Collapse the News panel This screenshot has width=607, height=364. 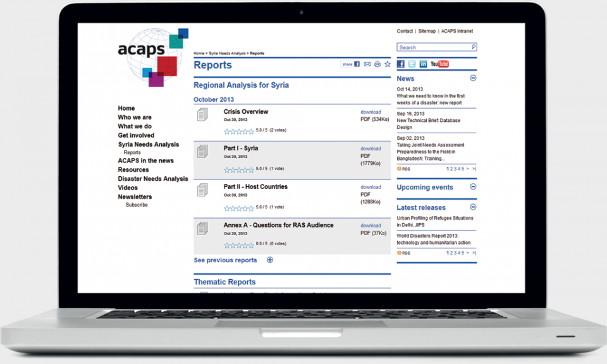pos(473,78)
